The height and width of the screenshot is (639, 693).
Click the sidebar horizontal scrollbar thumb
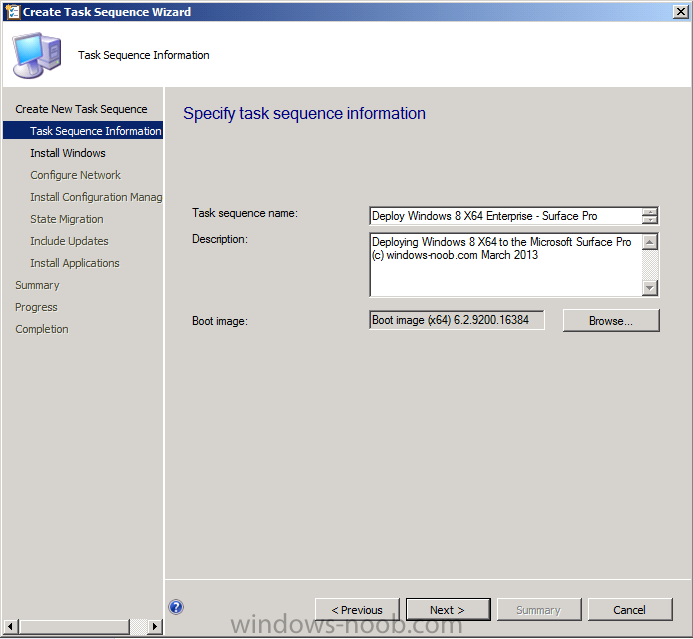pos(74,626)
